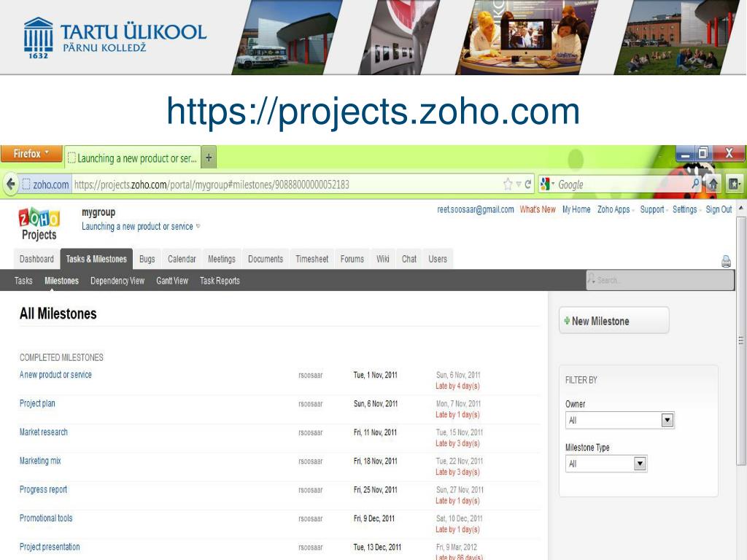The image size is (747, 560).
Task: Expand the Milestone Type dropdown
Action: tap(640, 463)
